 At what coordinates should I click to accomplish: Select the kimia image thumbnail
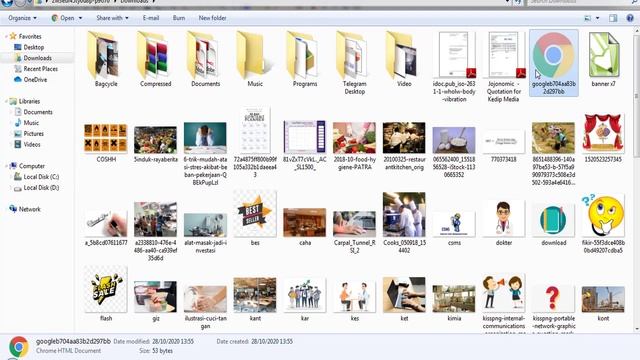point(454,299)
